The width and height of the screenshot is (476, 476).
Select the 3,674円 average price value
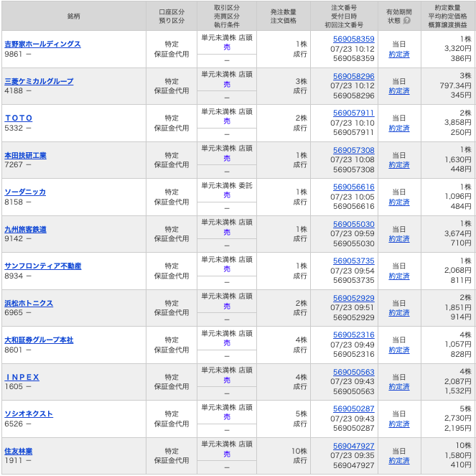point(458,233)
